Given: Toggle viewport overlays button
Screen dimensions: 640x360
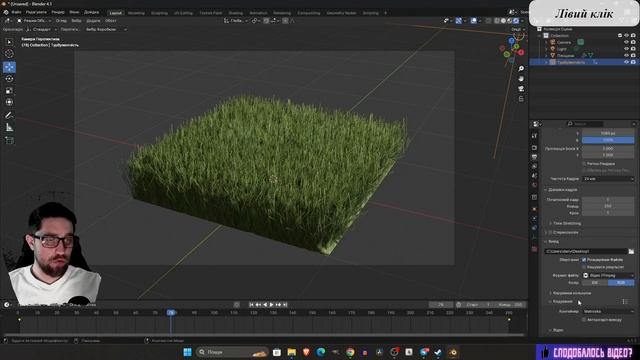Looking at the screenshot, I should (473, 20).
